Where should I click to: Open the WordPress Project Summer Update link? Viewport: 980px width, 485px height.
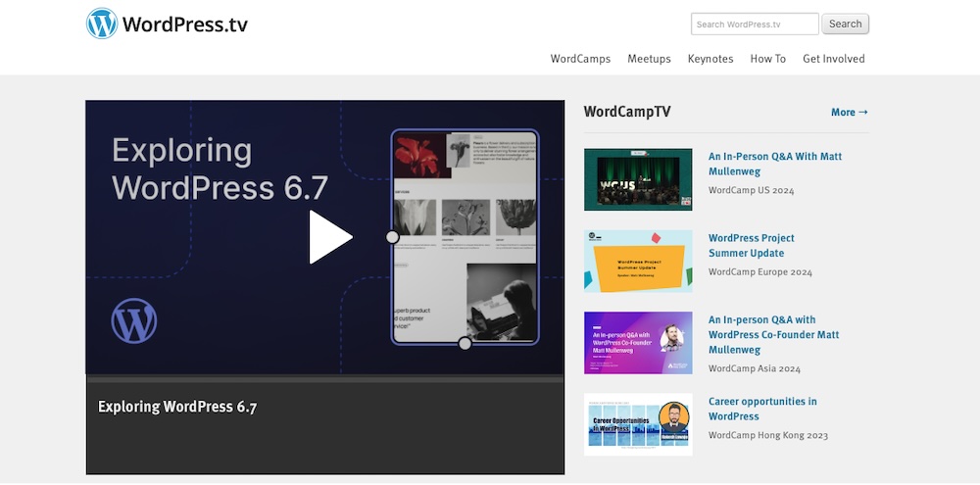pos(751,246)
